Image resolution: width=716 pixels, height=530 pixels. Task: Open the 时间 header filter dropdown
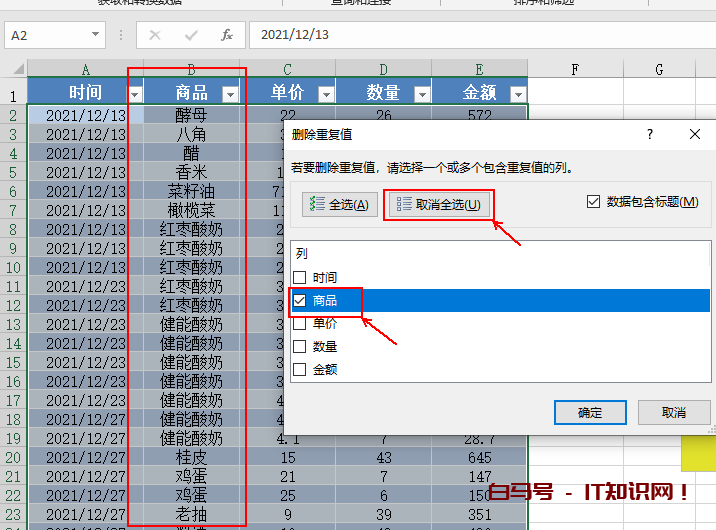coord(135,94)
